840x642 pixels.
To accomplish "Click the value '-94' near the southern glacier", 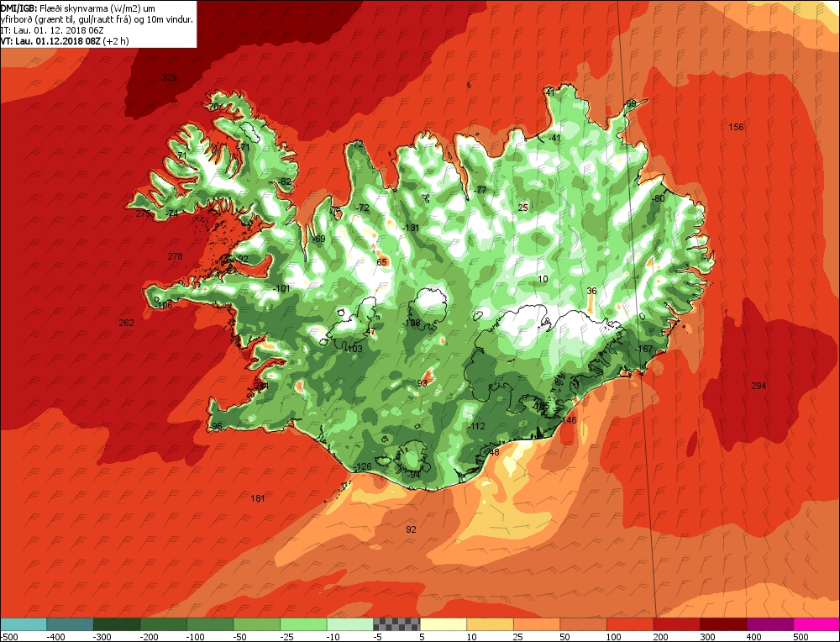I will (413, 475).
